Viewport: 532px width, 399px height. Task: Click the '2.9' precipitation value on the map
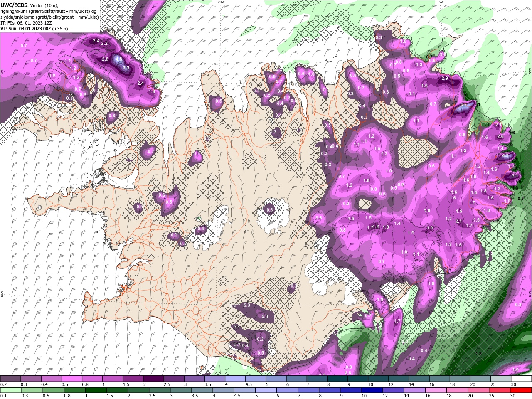(x=444, y=78)
